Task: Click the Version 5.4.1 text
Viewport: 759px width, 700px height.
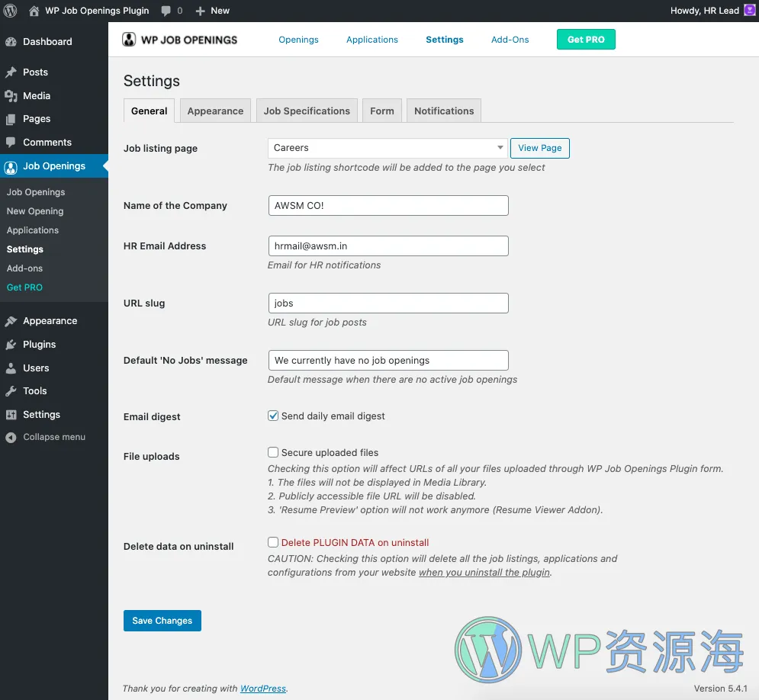Action: pos(720,689)
